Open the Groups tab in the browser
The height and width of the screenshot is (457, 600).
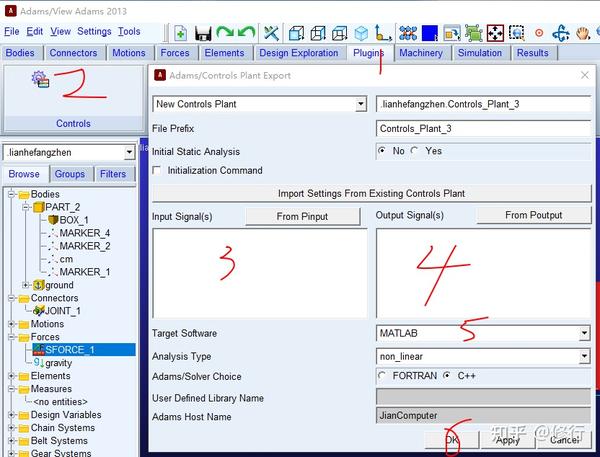(x=70, y=174)
